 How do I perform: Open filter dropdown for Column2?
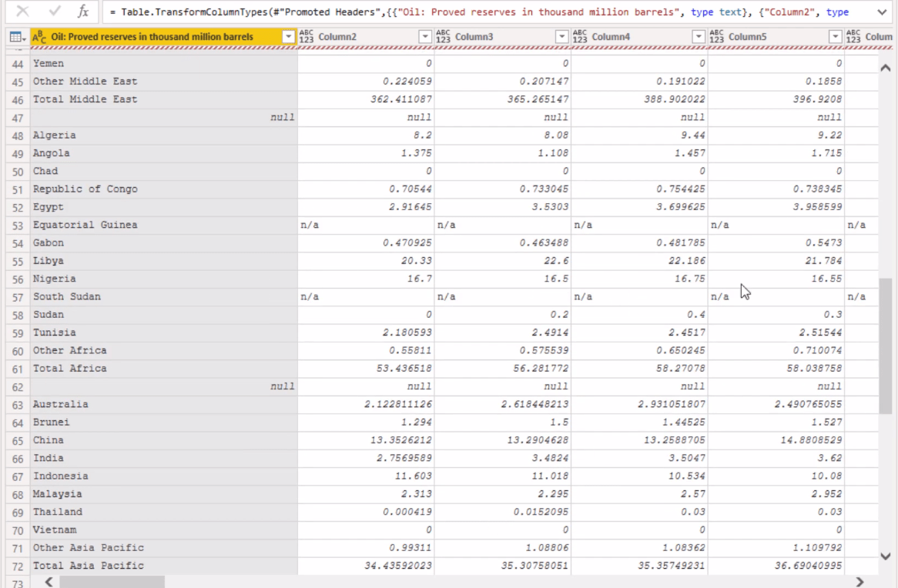pyautogui.click(x=425, y=37)
